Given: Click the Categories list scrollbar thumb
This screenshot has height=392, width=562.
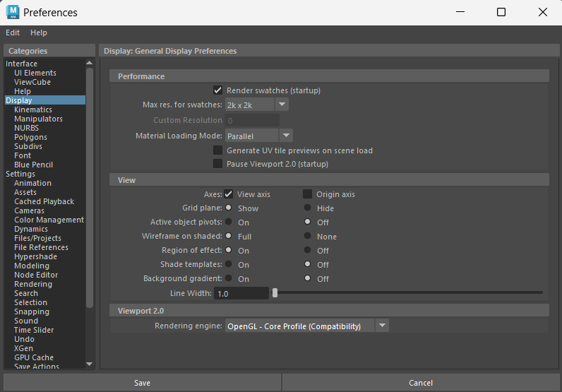Looking at the screenshot, I should point(89,188).
